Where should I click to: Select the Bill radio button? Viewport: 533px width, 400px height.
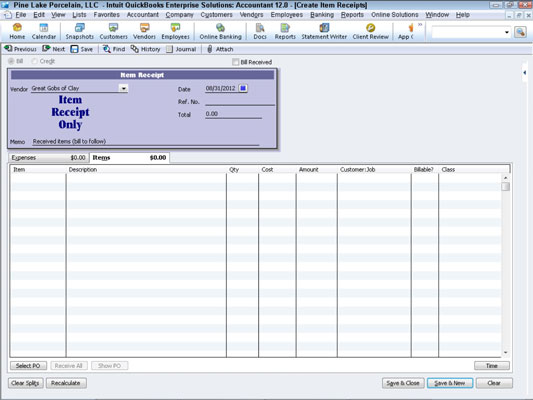pos(11,61)
